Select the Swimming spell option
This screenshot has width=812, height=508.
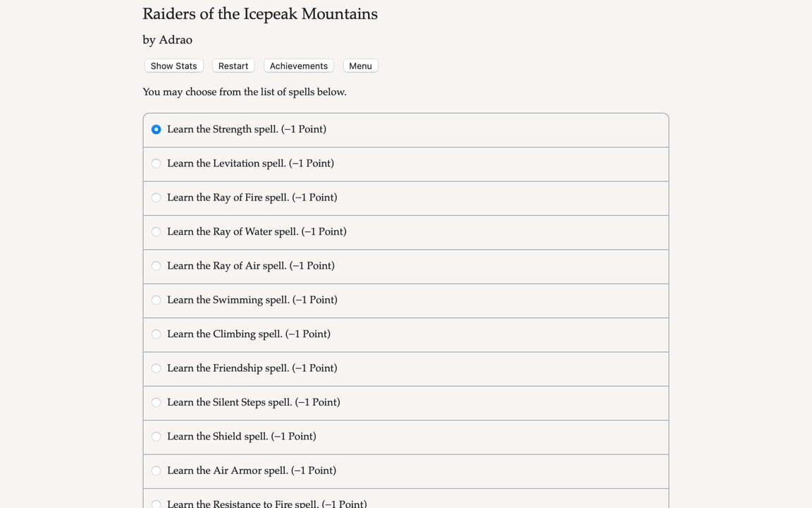click(156, 300)
